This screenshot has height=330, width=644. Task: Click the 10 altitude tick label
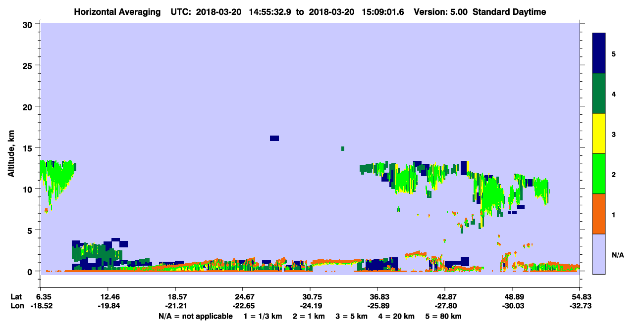(x=28, y=189)
